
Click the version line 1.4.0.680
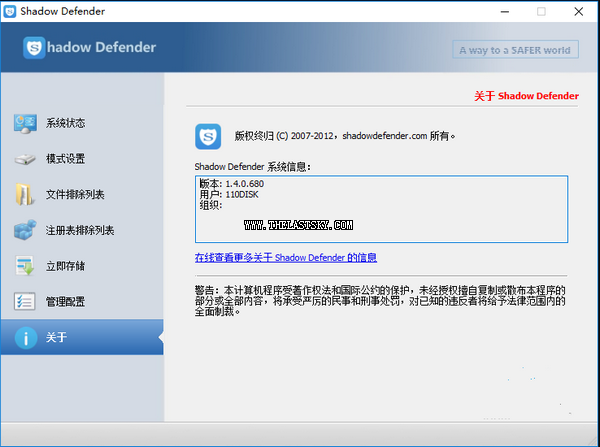point(232,184)
